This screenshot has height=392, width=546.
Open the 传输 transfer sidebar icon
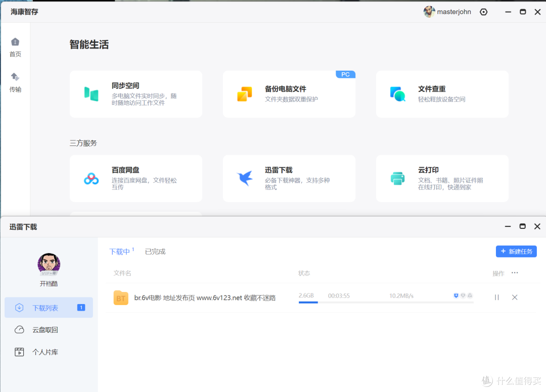[x=15, y=76]
